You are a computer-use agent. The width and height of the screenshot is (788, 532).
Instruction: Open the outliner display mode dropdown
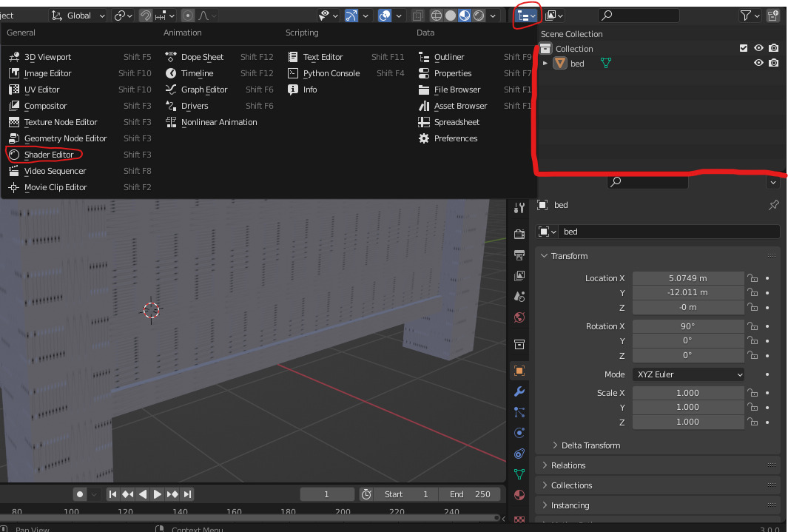tap(553, 16)
